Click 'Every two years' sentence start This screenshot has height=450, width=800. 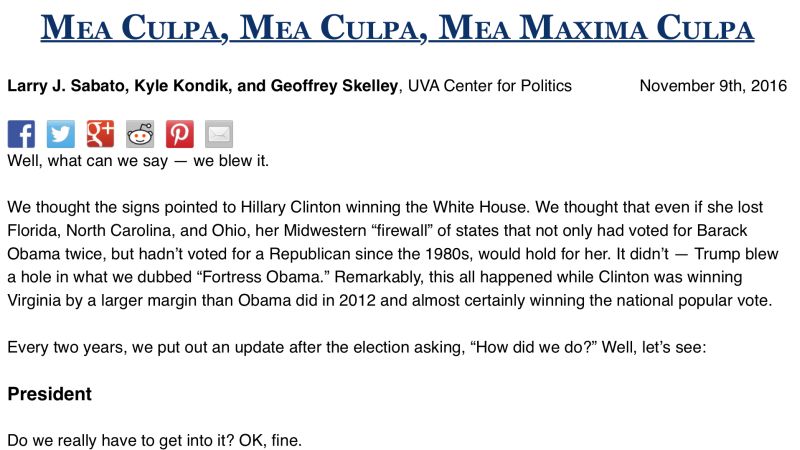(62, 348)
